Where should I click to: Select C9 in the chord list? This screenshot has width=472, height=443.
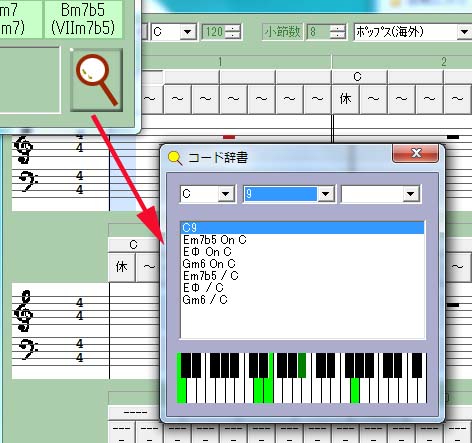[302, 228]
